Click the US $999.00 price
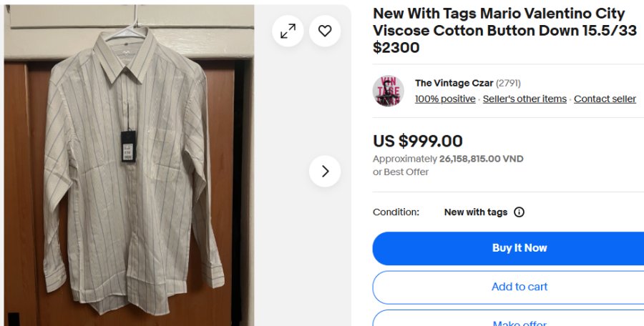Image resolution: width=644 pixels, height=326 pixels. [x=418, y=142]
